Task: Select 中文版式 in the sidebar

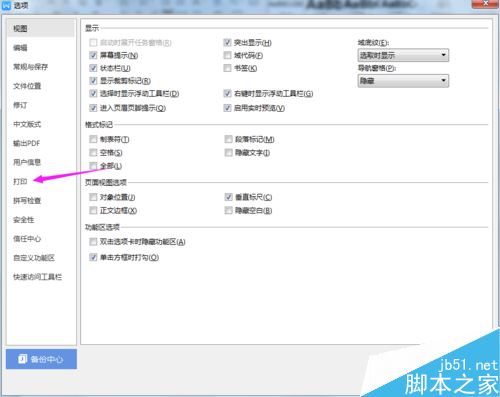Action: pyautogui.click(x=27, y=124)
